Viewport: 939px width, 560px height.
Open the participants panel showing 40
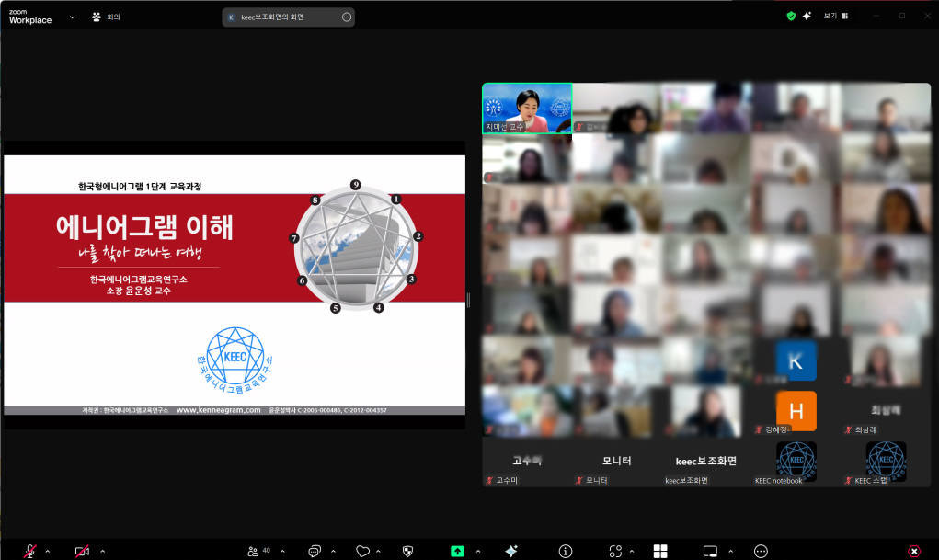258,551
